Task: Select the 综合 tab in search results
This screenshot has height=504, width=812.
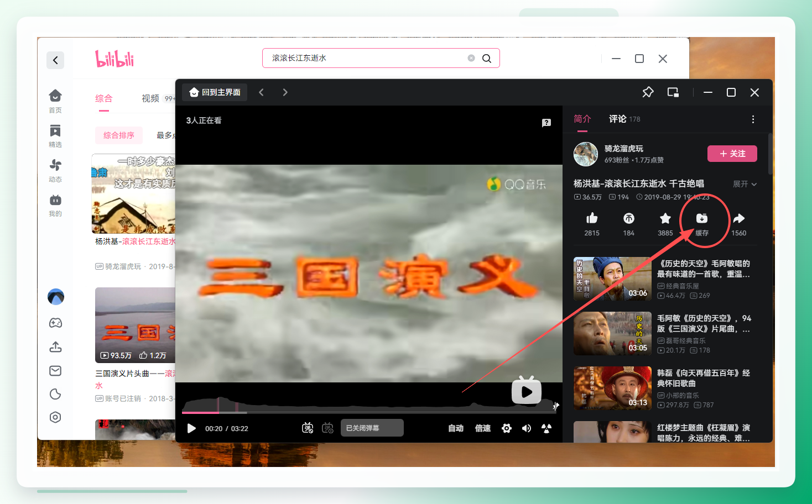Action: [x=104, y=98]
